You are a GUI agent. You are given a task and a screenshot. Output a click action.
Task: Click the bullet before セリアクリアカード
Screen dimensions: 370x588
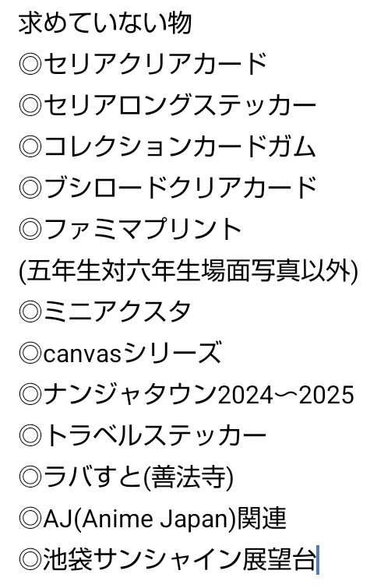click(x=30, y=63)
